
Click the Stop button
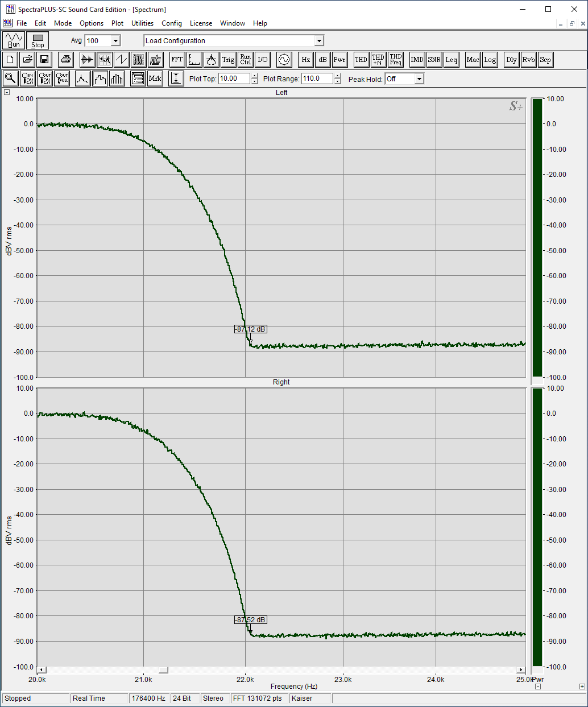[x=38, y=40]
